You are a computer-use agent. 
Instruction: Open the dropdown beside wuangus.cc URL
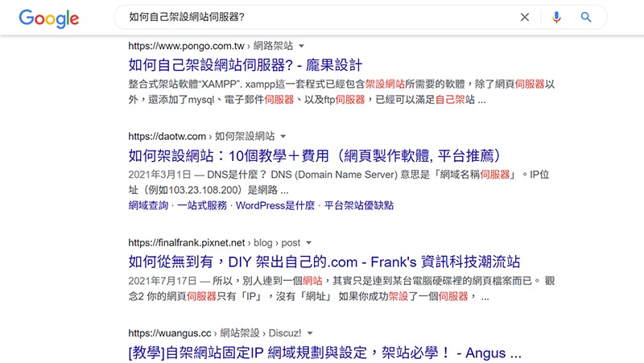coord(310,332)
